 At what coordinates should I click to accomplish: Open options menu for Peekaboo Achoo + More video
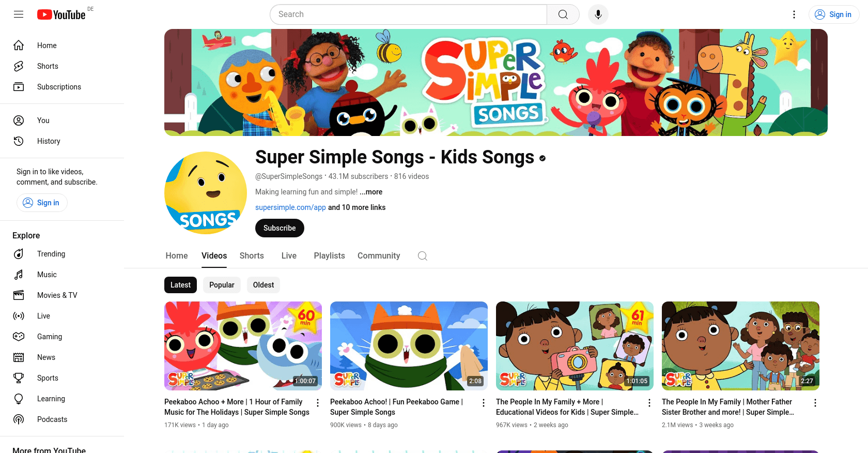pyautogui.click(x=318, y=403)
